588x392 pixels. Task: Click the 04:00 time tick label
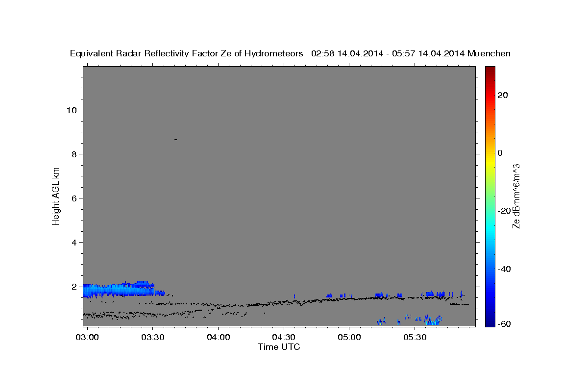pos(218,337)
